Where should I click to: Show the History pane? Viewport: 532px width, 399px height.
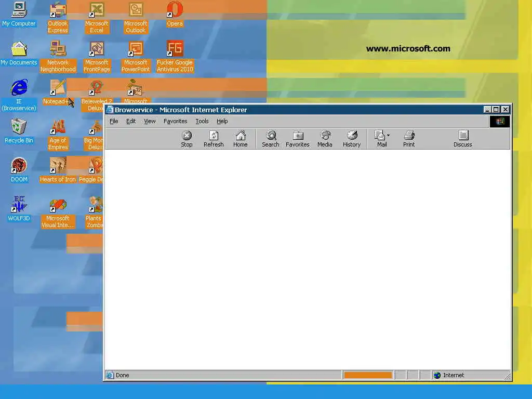(352, 139)
